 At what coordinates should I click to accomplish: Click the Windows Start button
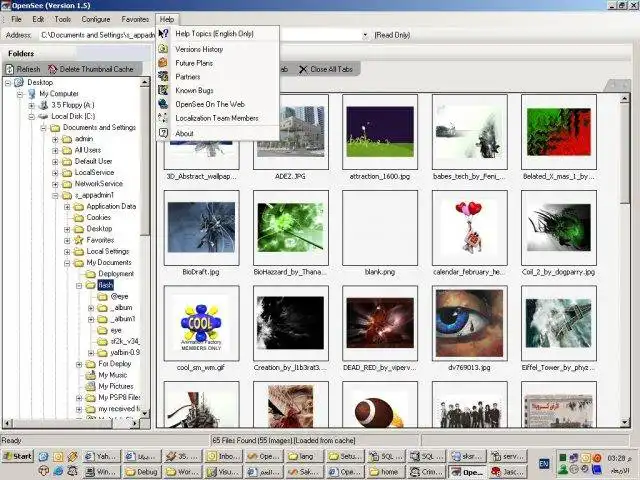(17, 456)
